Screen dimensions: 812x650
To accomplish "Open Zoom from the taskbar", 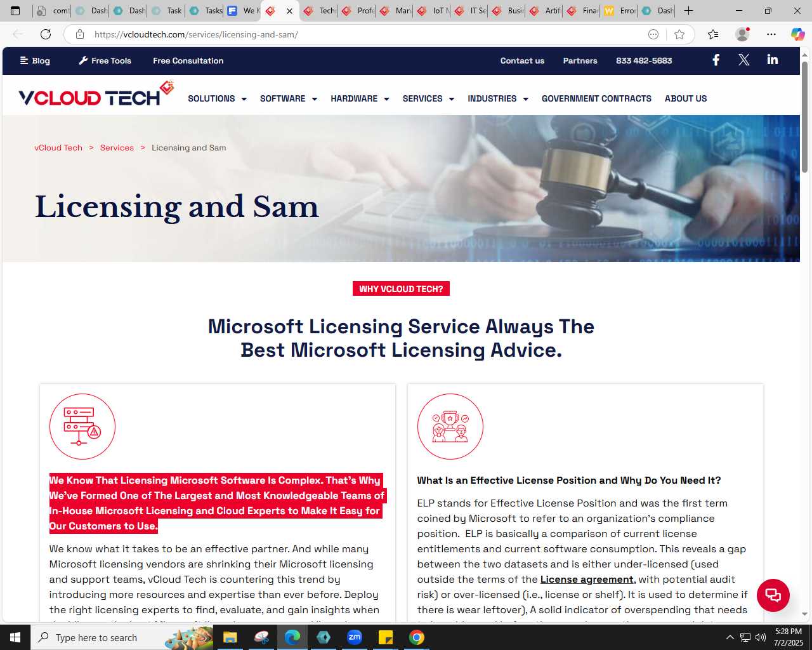I will (355, 637).
